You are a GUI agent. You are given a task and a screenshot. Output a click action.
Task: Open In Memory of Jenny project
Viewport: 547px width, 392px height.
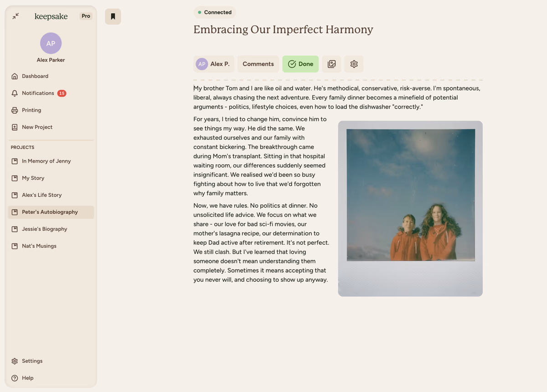point(46,161)
